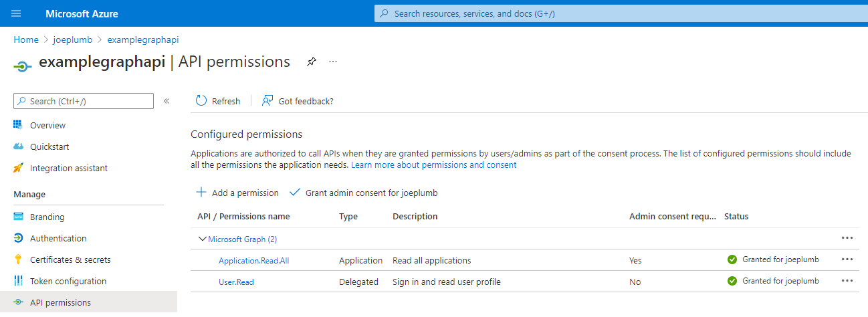Image resolution: width=868 pixels, height=317 pixels.
Task: Click the Configured permissions heading
Action: point(246,134)
